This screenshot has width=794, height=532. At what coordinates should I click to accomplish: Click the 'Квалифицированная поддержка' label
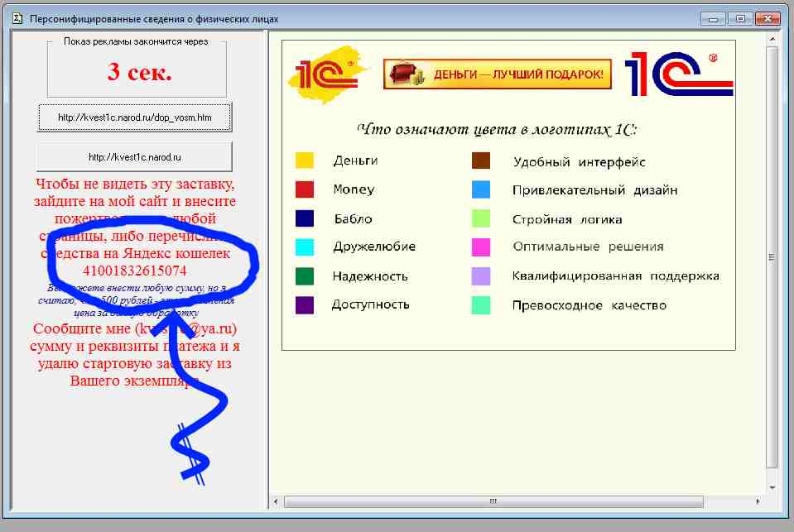tap(616, 276)
